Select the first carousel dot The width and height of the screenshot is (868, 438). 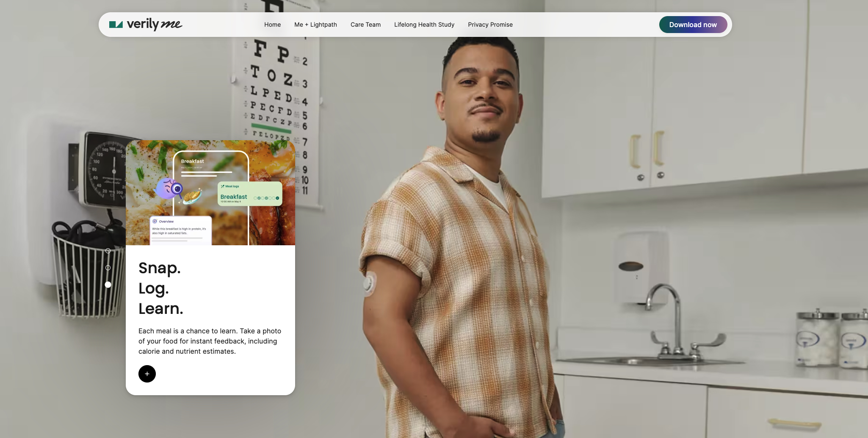pos(108,251)
